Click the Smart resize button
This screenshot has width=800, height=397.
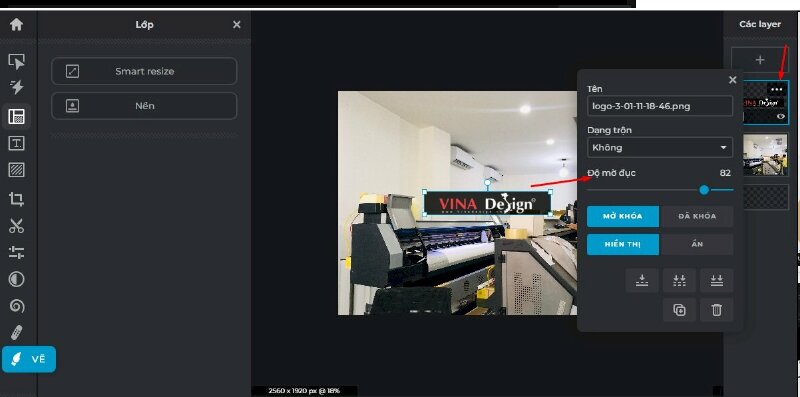pyautogui.click(x=144, y=71)
